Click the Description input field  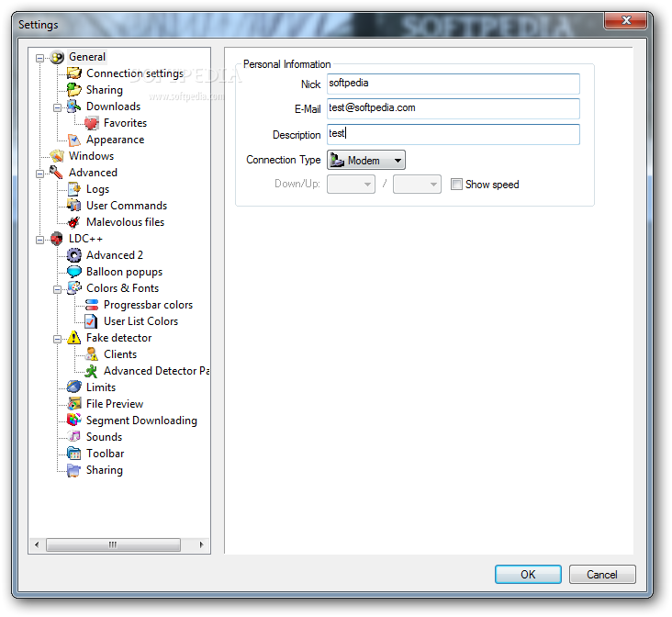pos(453,134)
